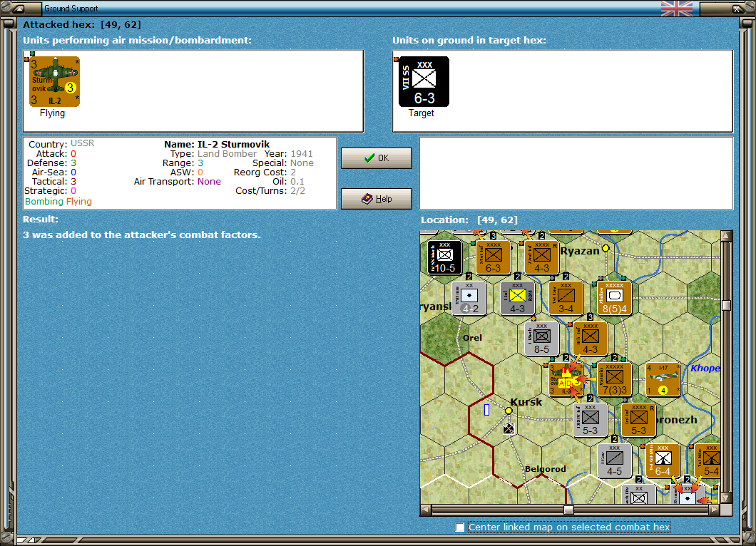This screenshot has width=756, height=546.
Task: Click the 'Name: IL-2 Sturmovik' text
Action: pyautogui.click(x=217, y=144)
